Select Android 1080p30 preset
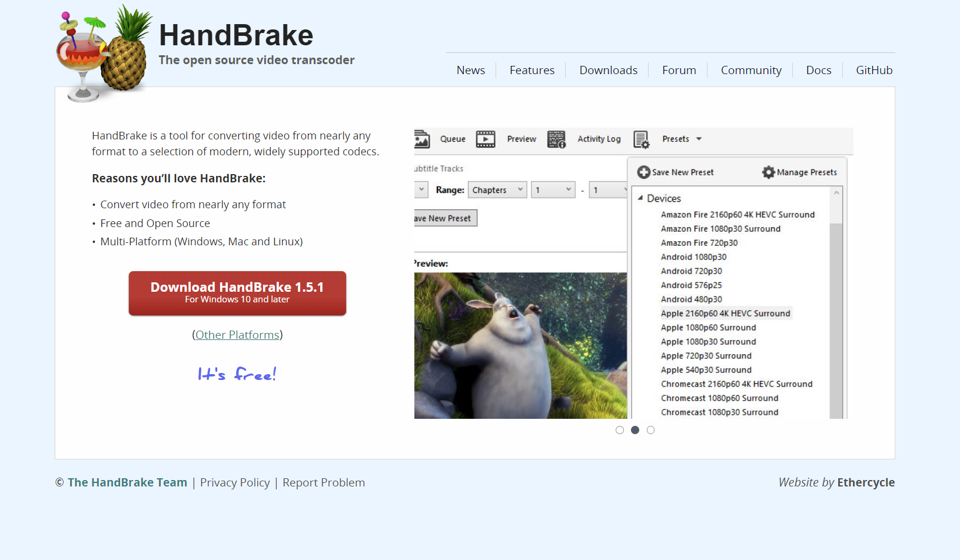Image resolution: width=960 pixels, height=560 pixels. [x=693, y=257]
